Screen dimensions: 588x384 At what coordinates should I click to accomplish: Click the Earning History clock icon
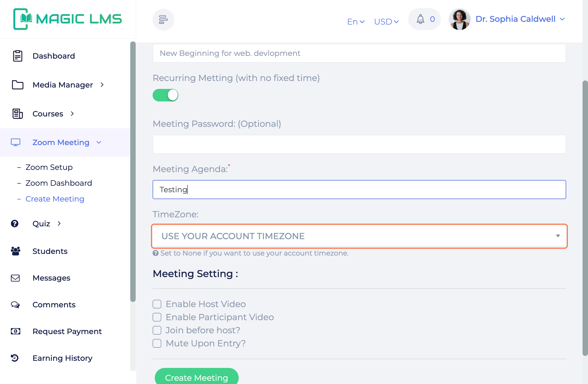point(15,358)
